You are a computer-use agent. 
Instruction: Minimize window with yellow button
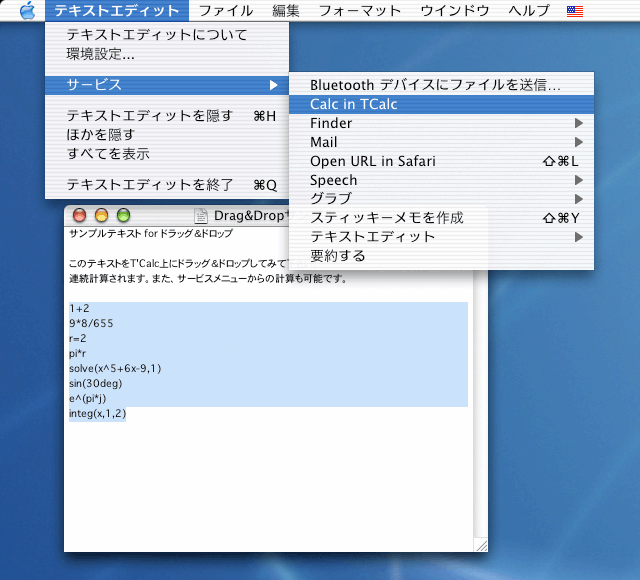pos(102,215)
